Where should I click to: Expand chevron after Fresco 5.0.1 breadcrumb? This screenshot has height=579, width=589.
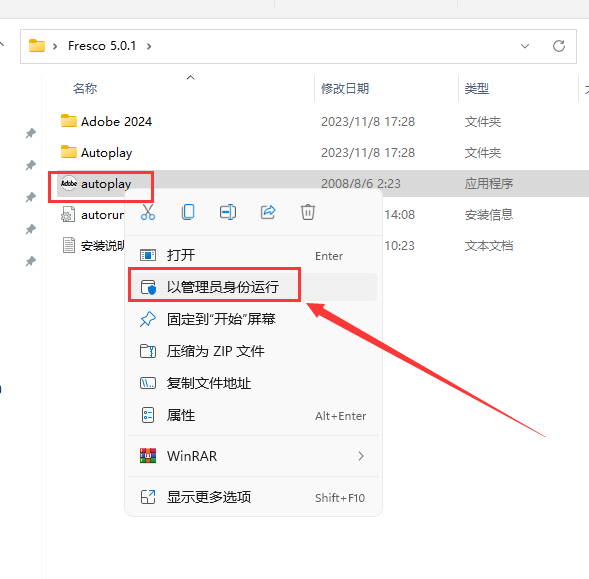click(149, 46)
